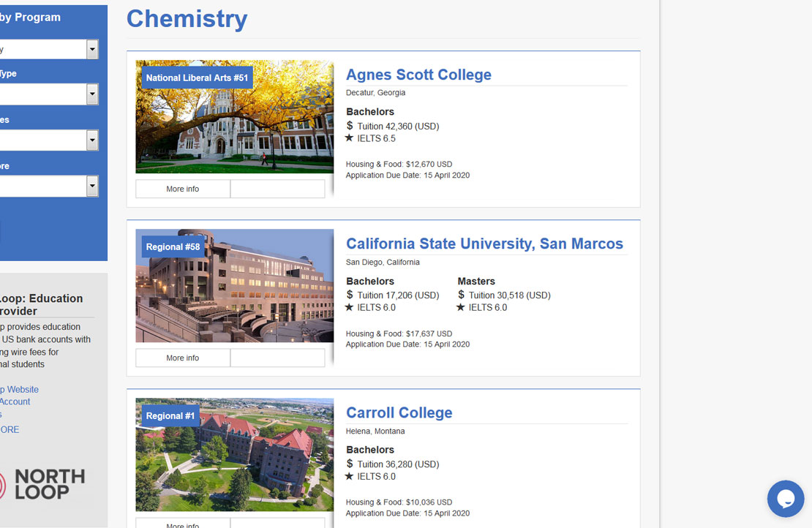Open the Agnes Scott College link

418,75
